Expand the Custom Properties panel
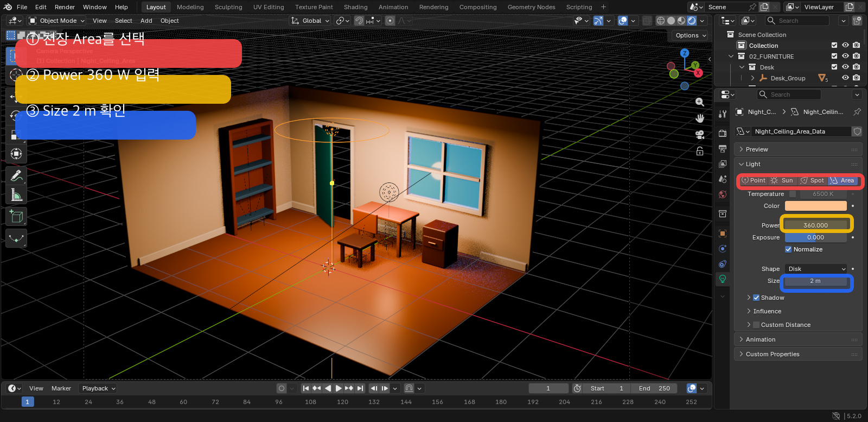Image resolution: width=868 pixels, height=422 pixels. tap(798, 354)
